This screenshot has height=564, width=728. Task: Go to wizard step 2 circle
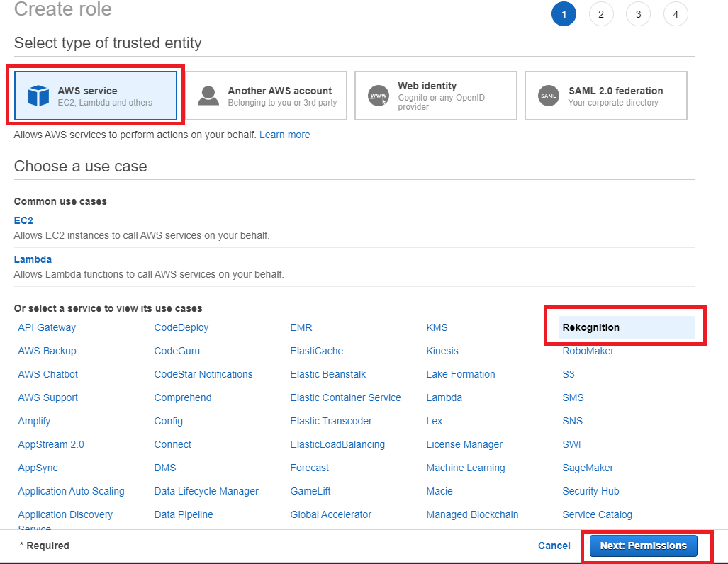[601, 14]
